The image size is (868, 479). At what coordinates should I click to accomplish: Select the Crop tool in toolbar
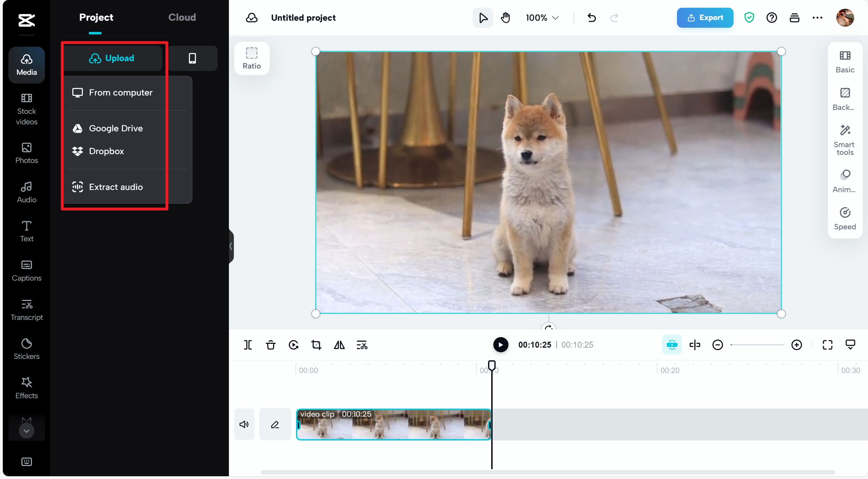[x=316, y=345]
